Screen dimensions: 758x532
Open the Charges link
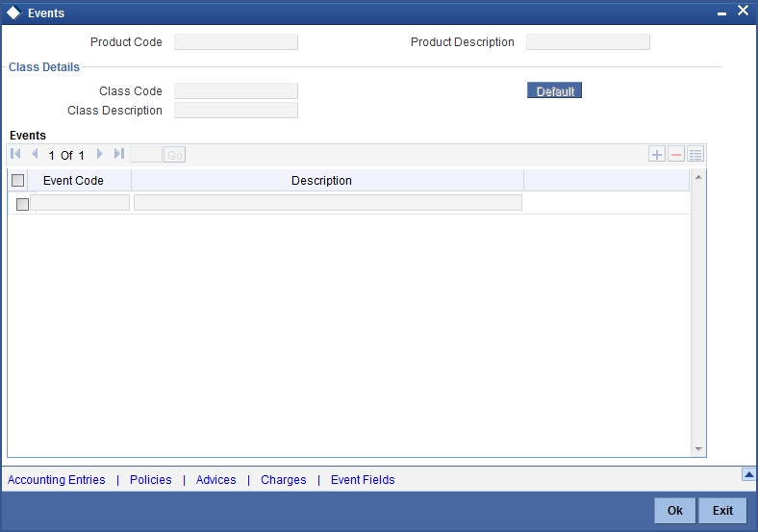(x=283, y=480)
